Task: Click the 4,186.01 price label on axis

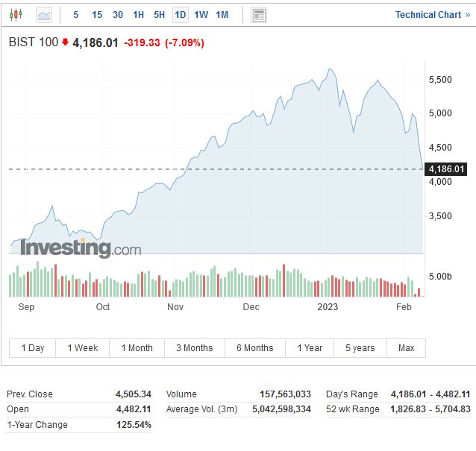Action: [x=447, y=169]
